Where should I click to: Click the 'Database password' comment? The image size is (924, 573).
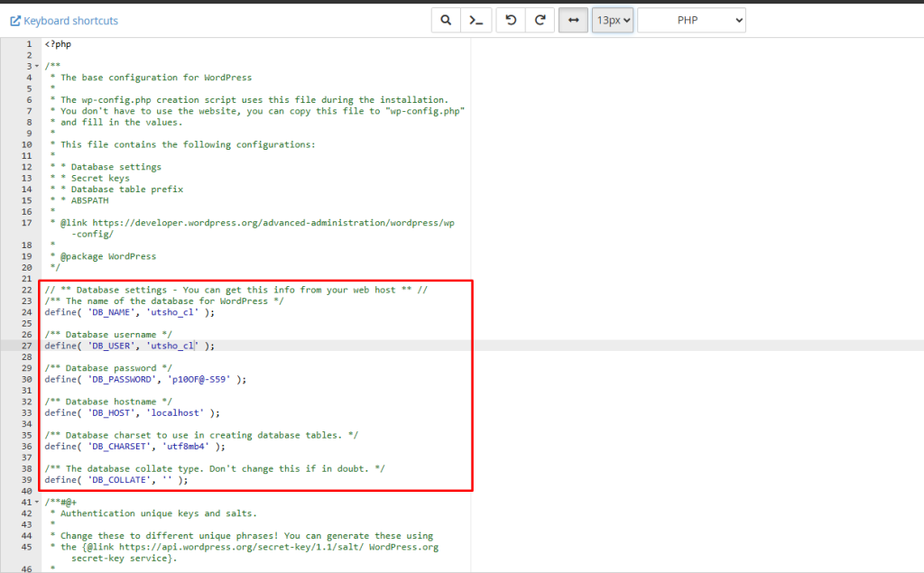[x=108, y=368]
